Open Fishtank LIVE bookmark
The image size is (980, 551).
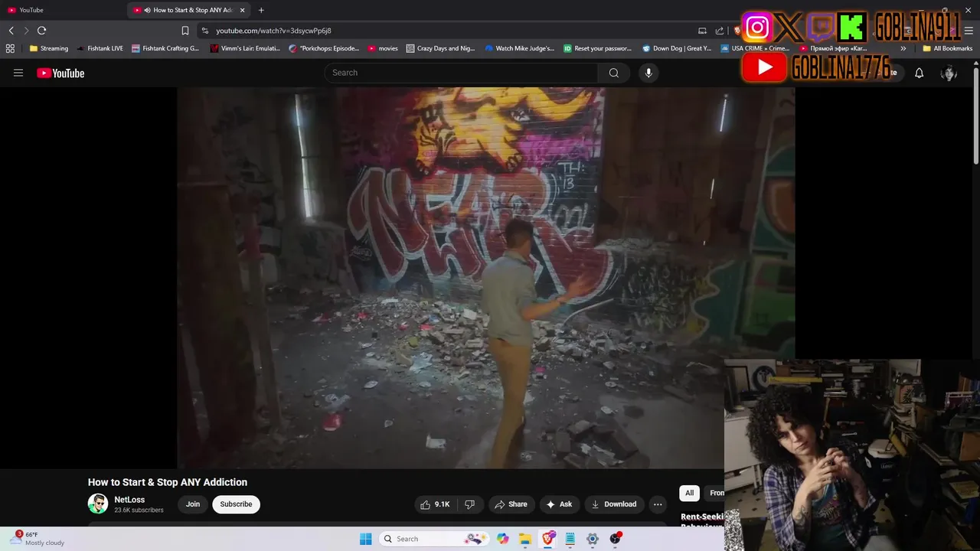pos(100,48)
